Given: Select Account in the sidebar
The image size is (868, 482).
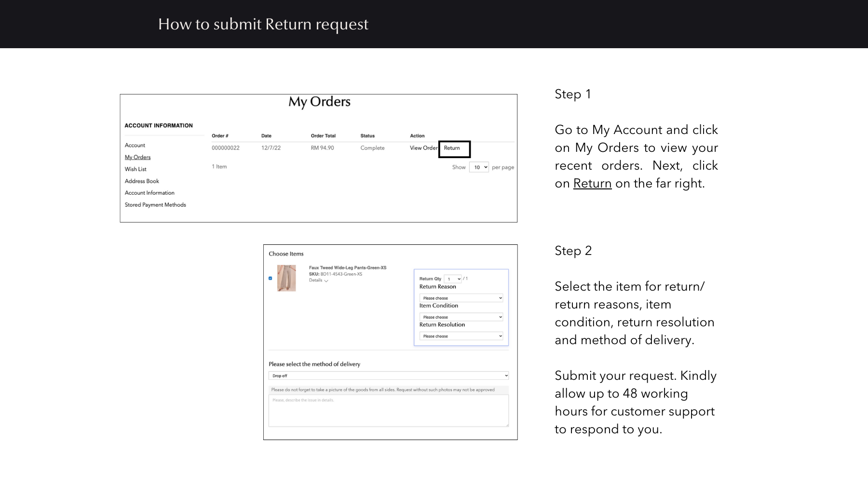Looking at the screenshot, I should [x=135, y=145].
